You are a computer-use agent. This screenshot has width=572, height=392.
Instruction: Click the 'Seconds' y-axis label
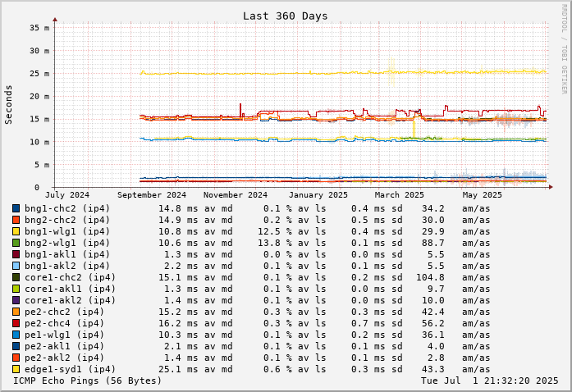(8, 105)
